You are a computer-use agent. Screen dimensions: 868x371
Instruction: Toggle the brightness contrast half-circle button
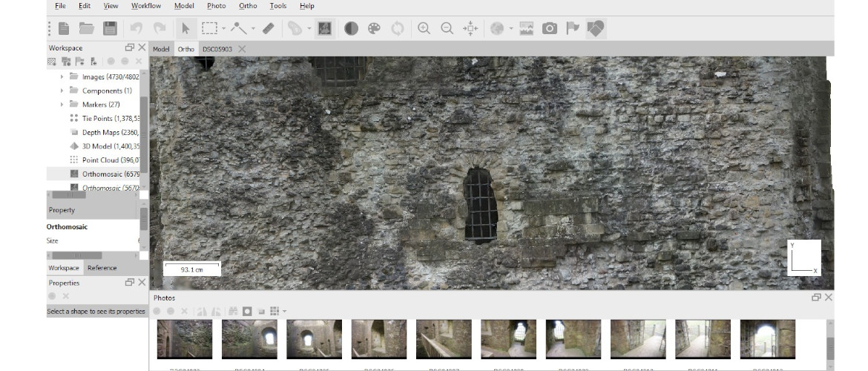351,28
